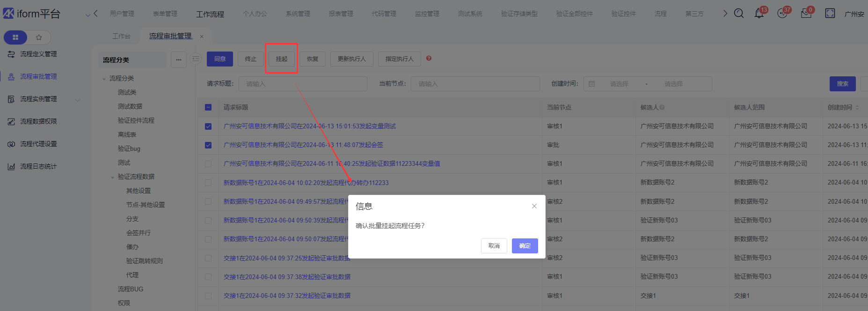Open the mail inbox icon with 0 badge
Screen dimensions: 868x311
806,14
